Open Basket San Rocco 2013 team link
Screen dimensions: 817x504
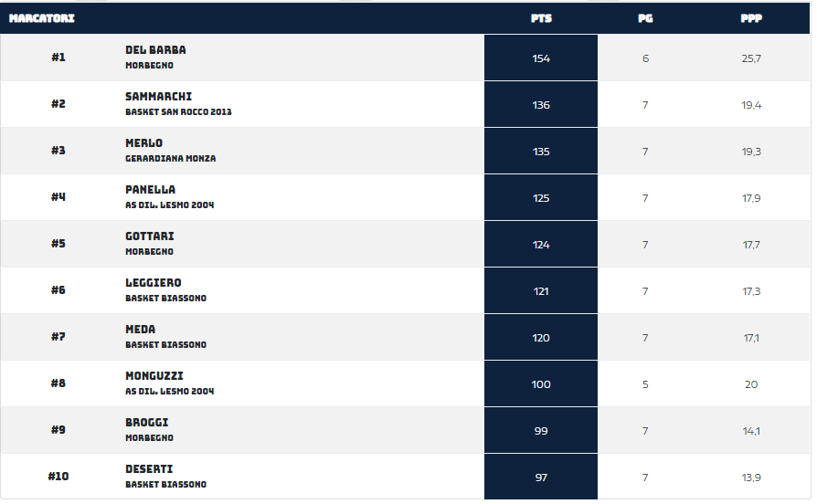click(178, 112)
